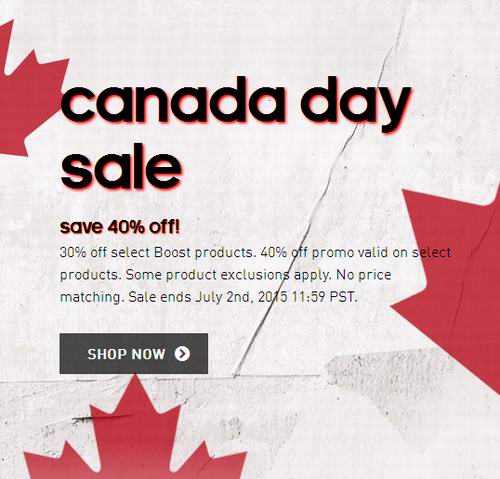Image resolution: width=500 pixels, height=479 pixels.
Task: Click the "11:59 PST" end time
Action: point(324,297)
